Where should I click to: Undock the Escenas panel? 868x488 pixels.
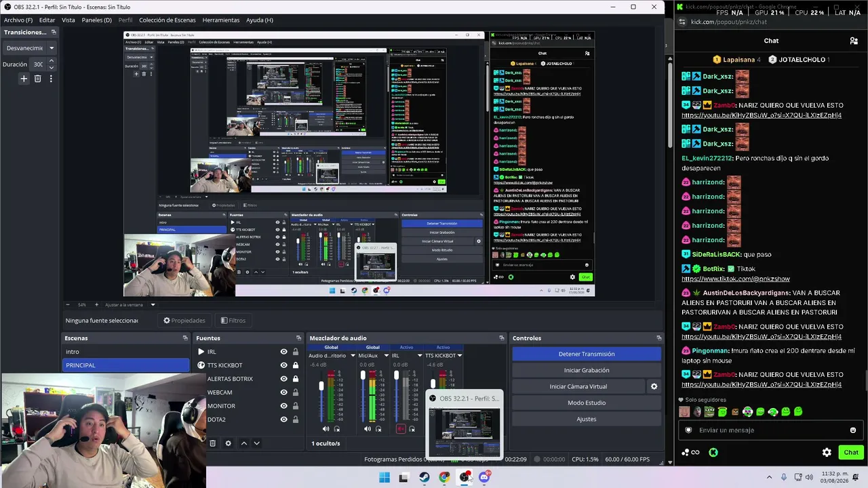[185, 338]
